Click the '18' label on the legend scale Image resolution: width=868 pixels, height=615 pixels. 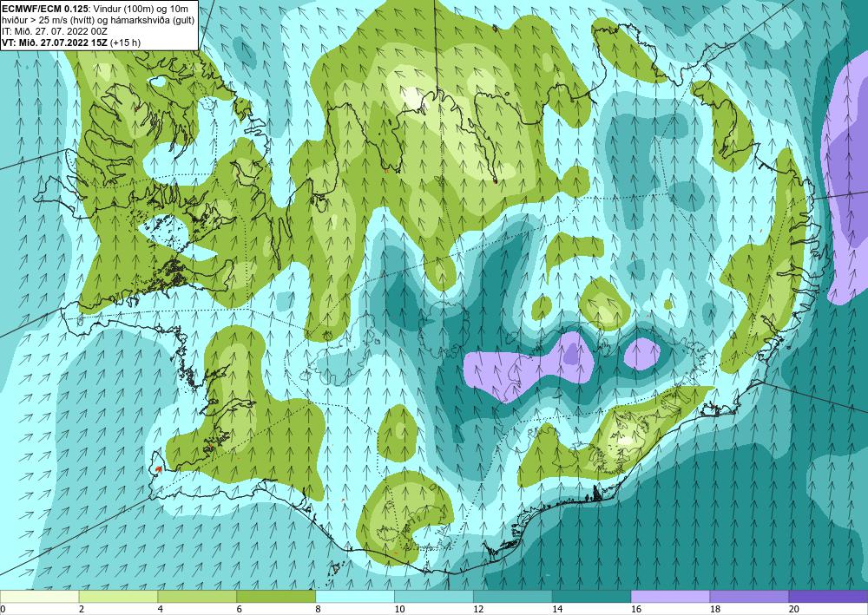coord(714,609)
